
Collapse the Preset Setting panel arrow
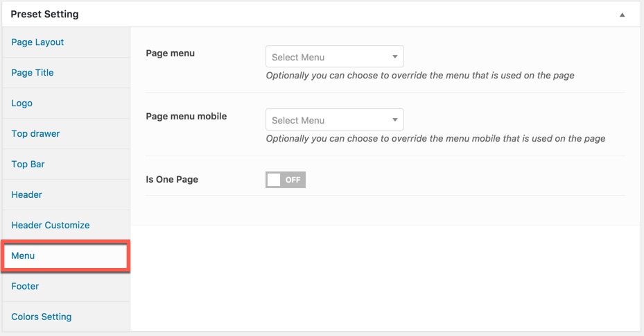click(623, 15)
